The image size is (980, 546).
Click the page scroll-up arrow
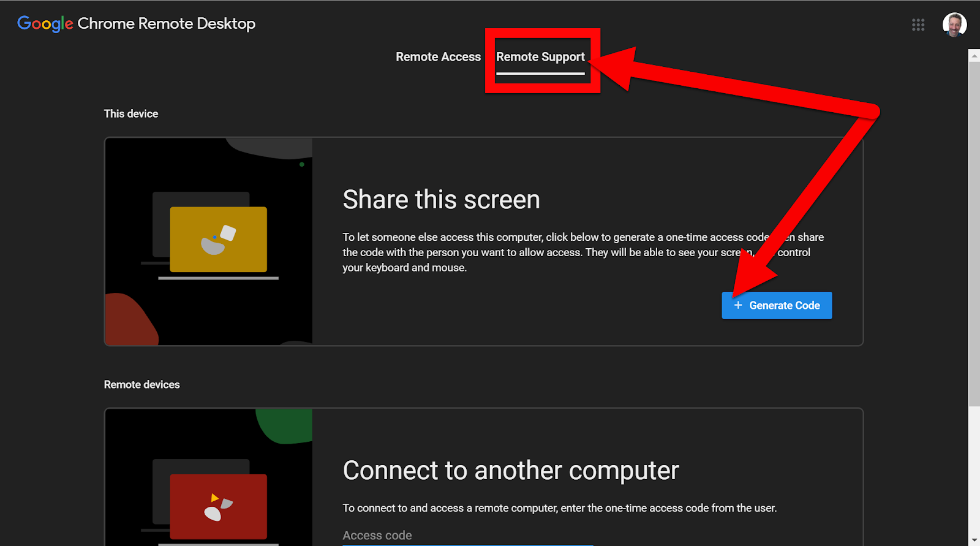tap(974, 55)
